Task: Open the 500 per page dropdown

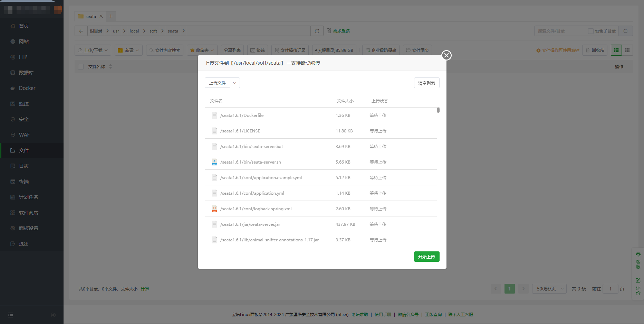Action: coord(549,289)
